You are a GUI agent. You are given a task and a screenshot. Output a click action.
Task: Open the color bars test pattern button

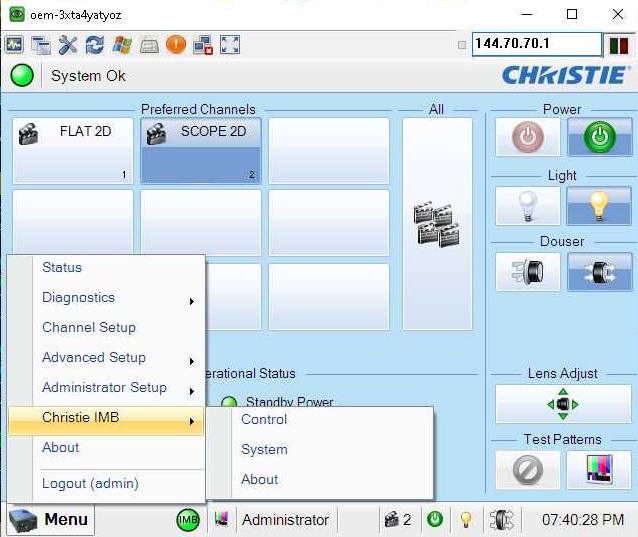pyautogui.click(x=599, y=469)
